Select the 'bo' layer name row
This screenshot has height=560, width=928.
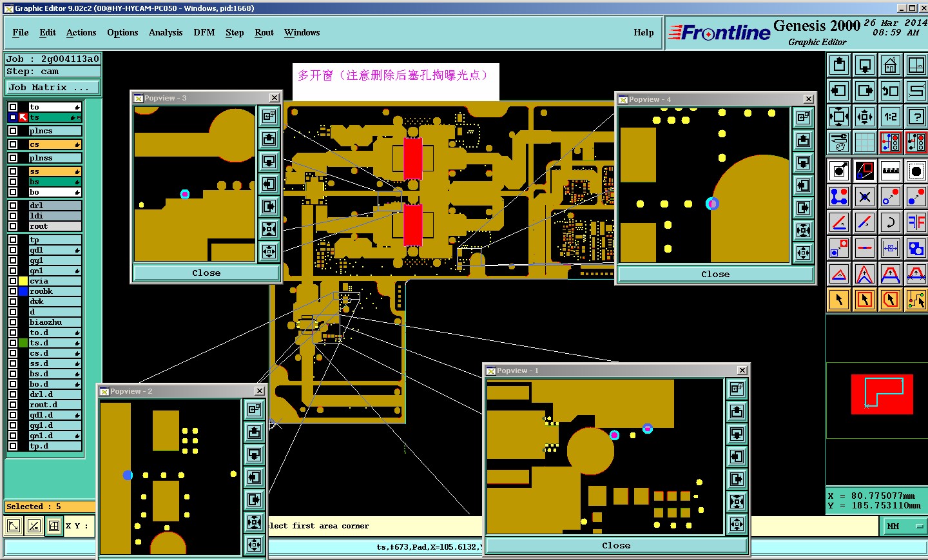pos(55,192)
